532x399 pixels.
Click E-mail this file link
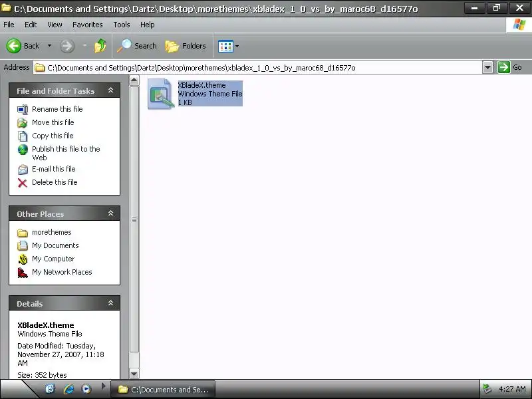tap(54, 169)
